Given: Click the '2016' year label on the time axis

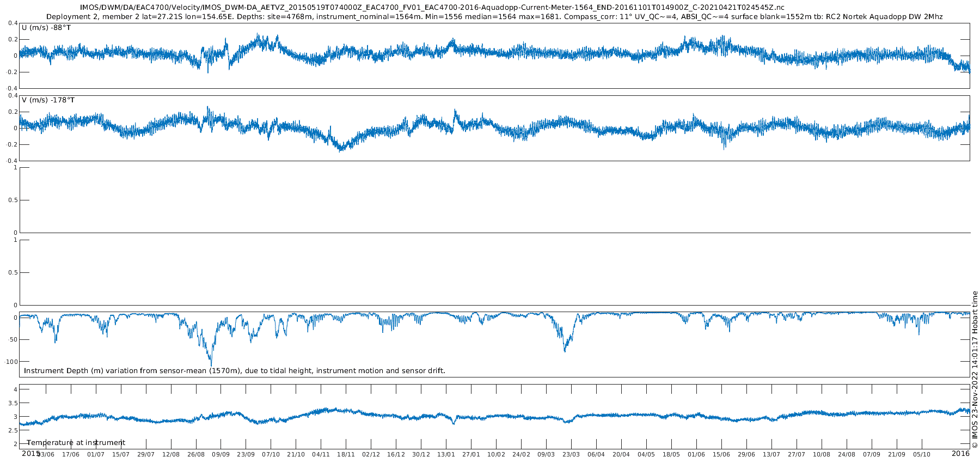Looking at the screenshot, I should pyautogui.click(x=960, y=453).
